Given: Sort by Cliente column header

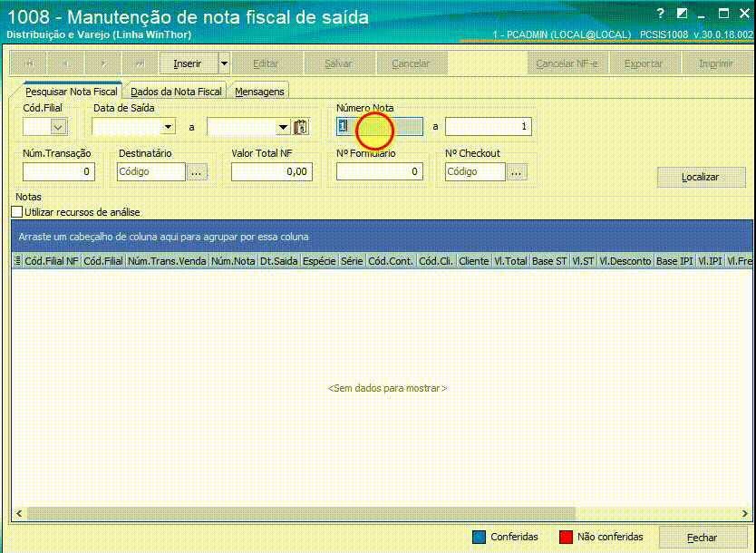Looking at the screenshot, I should (474, 261).
